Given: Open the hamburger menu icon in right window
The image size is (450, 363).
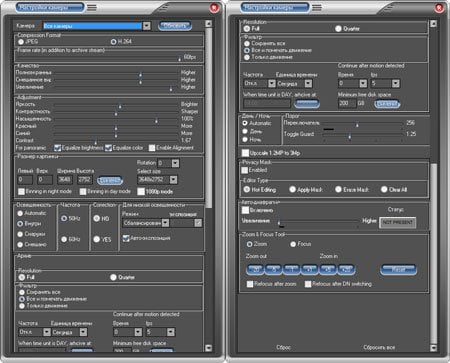Looking at the screenshot, I should pyautogui.click(x=317, y=7).
